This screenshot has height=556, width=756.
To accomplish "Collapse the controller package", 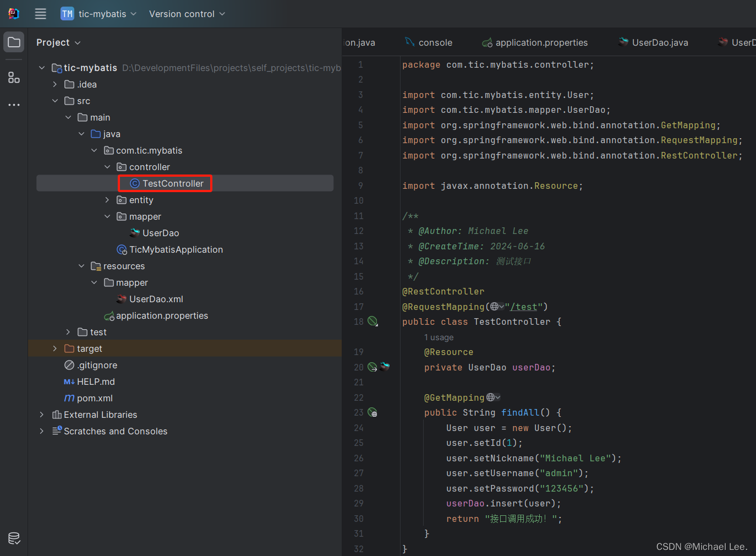I will coord(107,167).
